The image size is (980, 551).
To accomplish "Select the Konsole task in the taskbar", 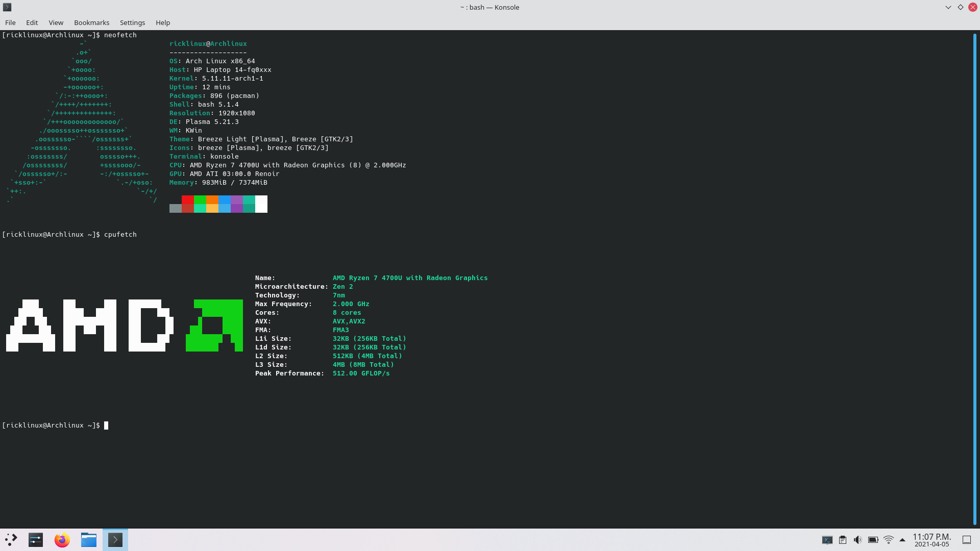I will click(115, 540).
